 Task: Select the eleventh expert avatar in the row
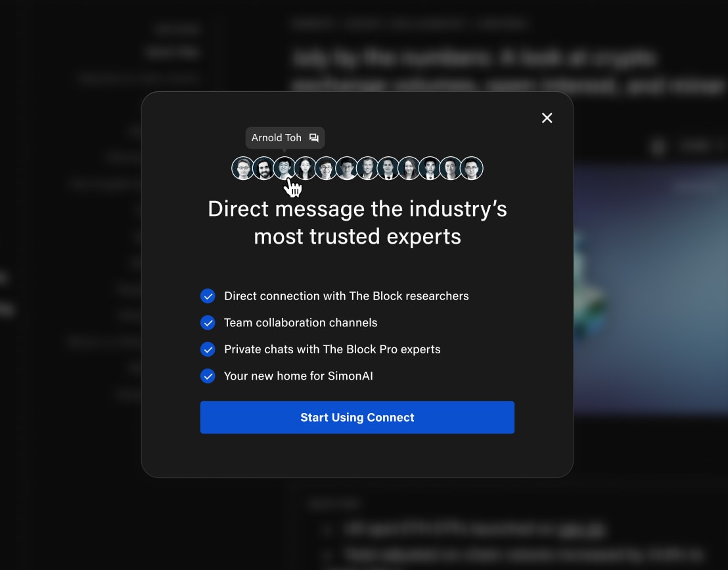pos(451,169)
